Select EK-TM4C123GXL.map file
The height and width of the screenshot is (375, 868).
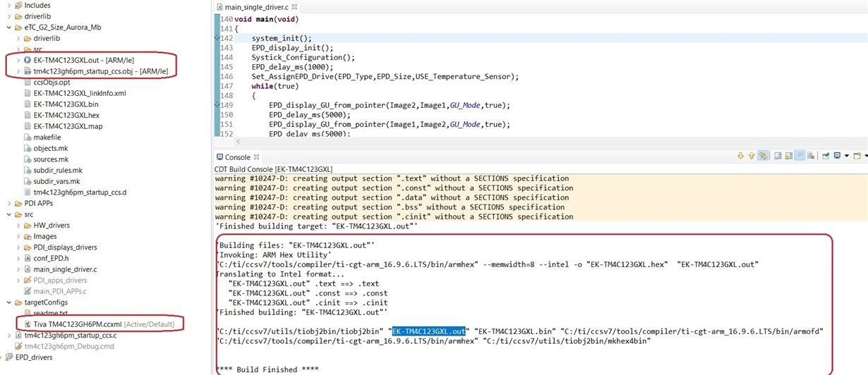click(68, 126)
